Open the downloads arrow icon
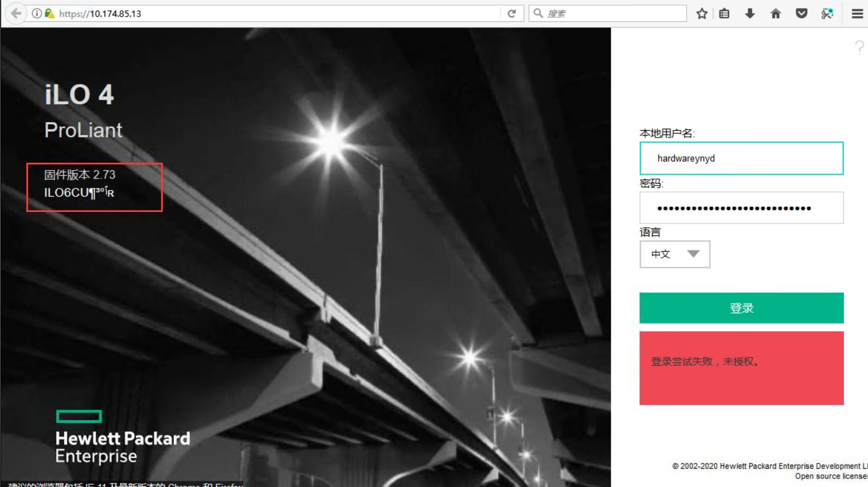868x487 pixels. pyautogui.click(x=750, y=13)
